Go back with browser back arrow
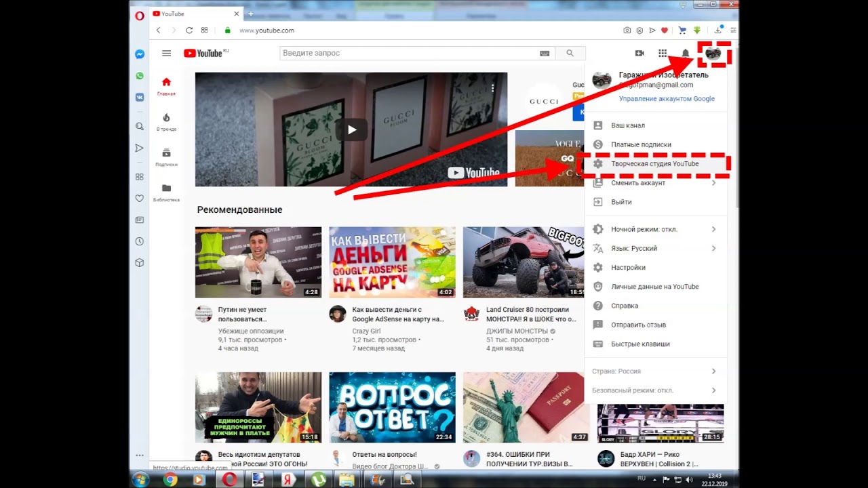The image size is (868, 488). [158, 30]
